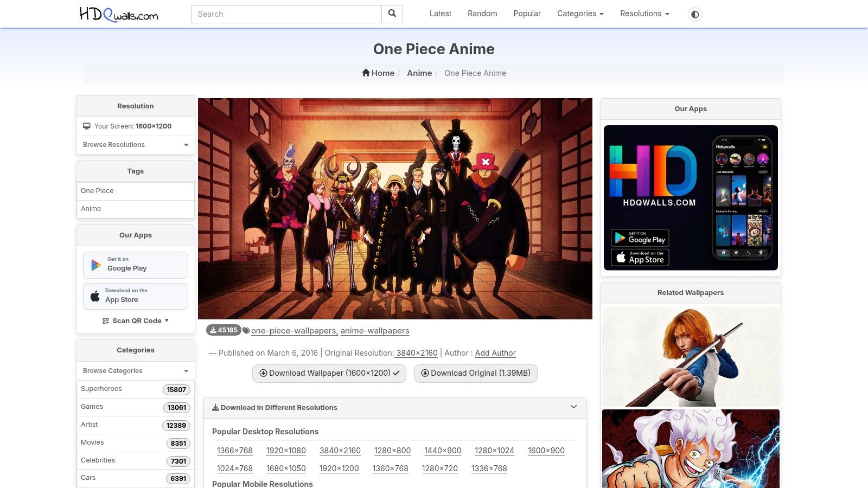Choose the 1366×768 desktop resolution
This screenshot has height=488, width=868.
pos(235,451)
